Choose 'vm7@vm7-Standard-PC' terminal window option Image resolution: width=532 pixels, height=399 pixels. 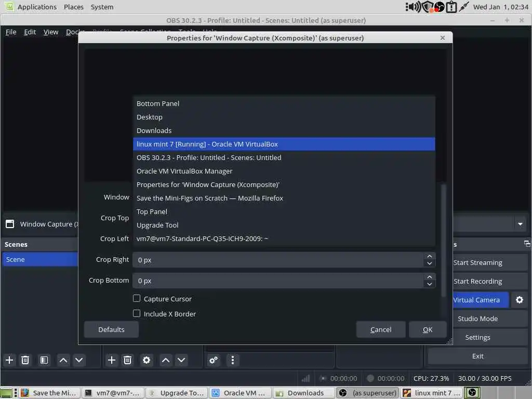(x=284, y=238)
